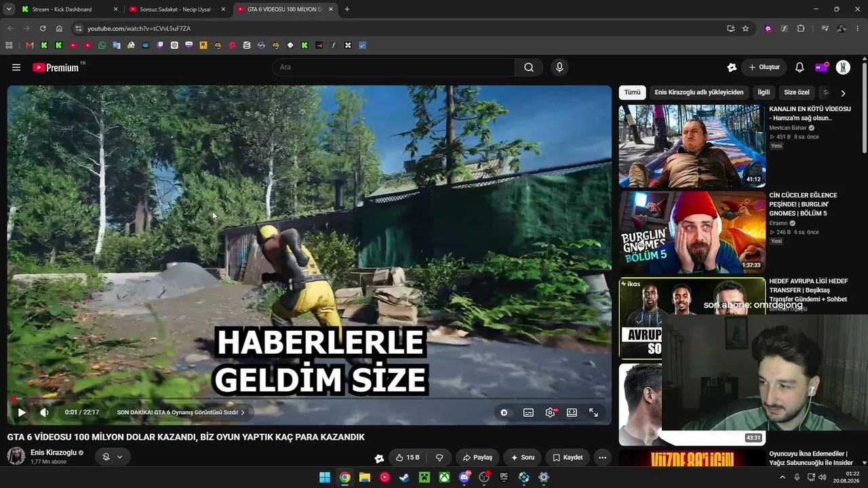Viewport: 868px width, 488px height.
Task: Open 'Oyuncuyu İkna Edemediler' video title
Action: pos(810,458)
